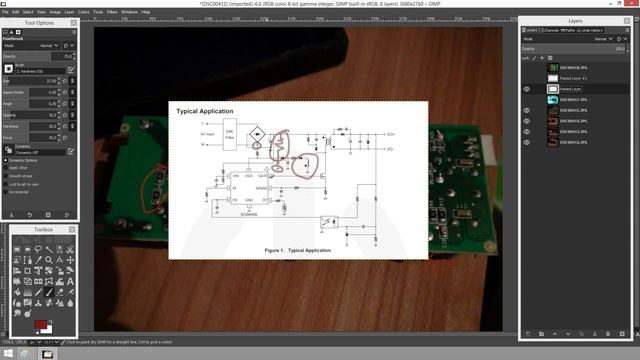Viewport: 640px width, 360px height.
Task: Click raise layer arrow in Layers panel
Action: (555, 333)
